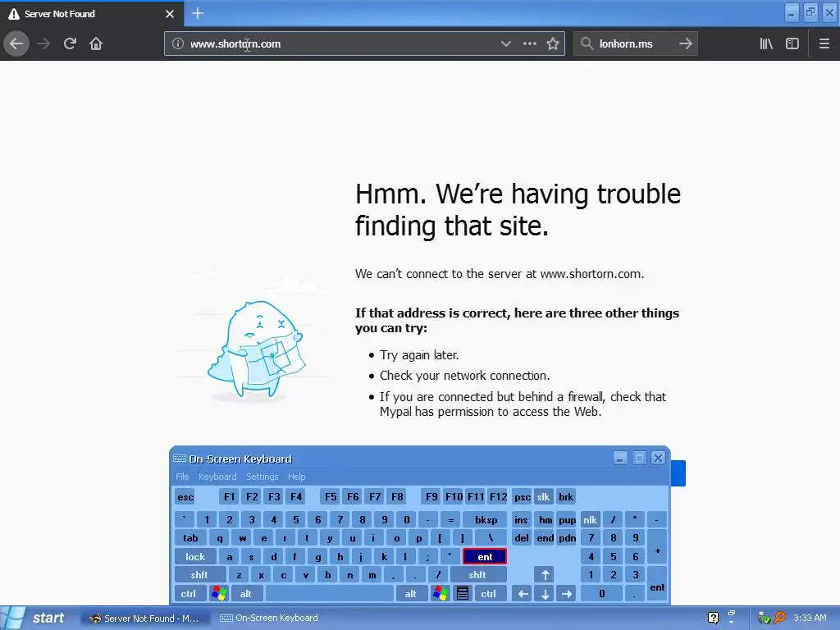The image size is (840, 630).
Task: Click the tab key on on-screen keyboard
Action: (190, 538)
